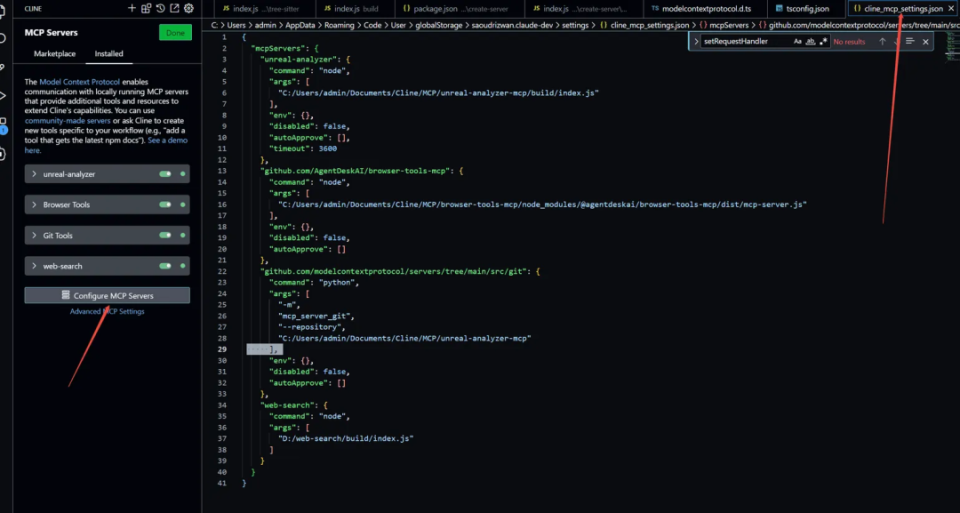
Task: Open Cline settings gear icon
Action: (189, 8)
